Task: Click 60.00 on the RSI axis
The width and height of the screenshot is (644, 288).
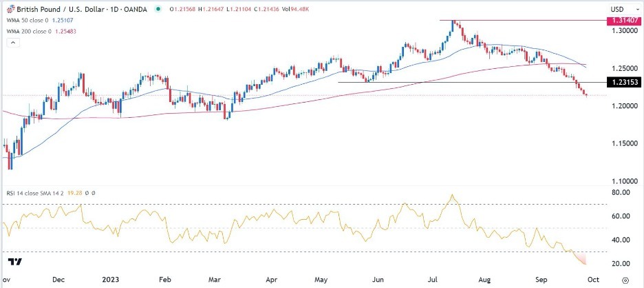Action: [x=621, y=216]
